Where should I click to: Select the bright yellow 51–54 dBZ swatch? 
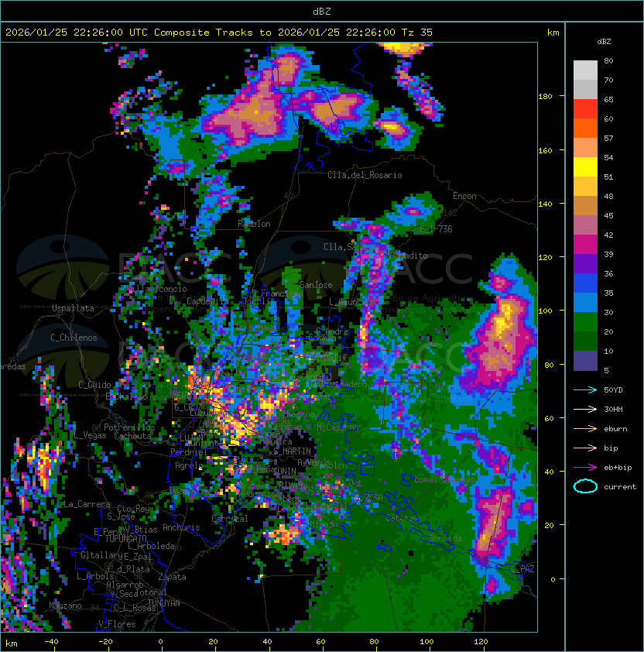[x=585, y=166]
